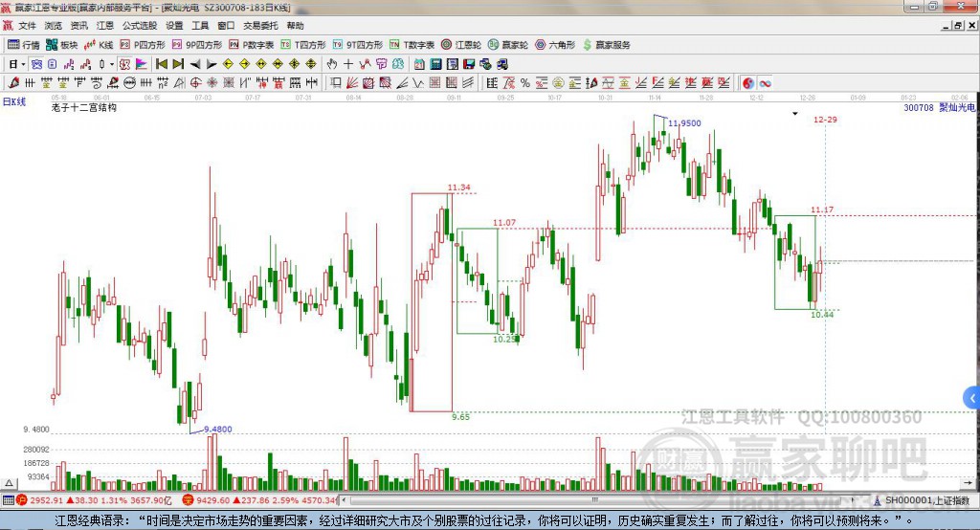Click the 老子十二宫结构 chart title

[x=84, y=107]
